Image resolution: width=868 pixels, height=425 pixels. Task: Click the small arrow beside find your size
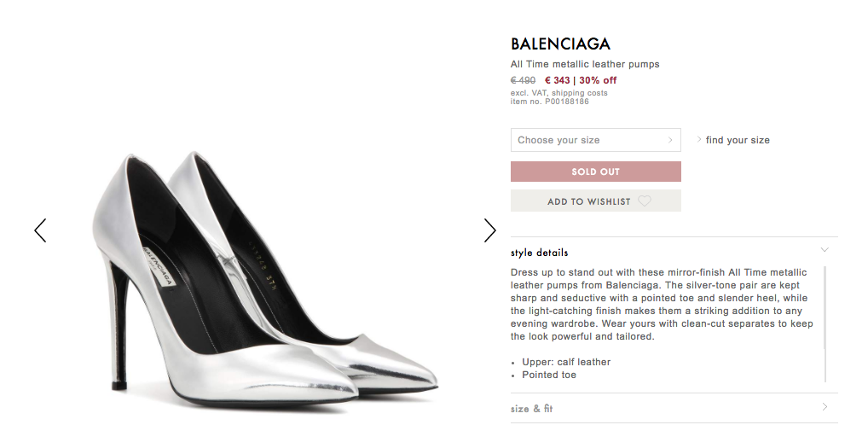click(699, 140)
